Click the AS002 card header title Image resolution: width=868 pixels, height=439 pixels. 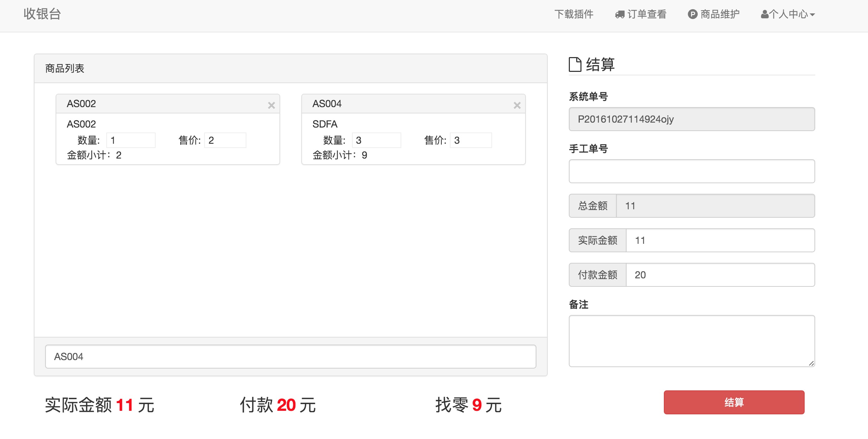(x=81, y=104)
